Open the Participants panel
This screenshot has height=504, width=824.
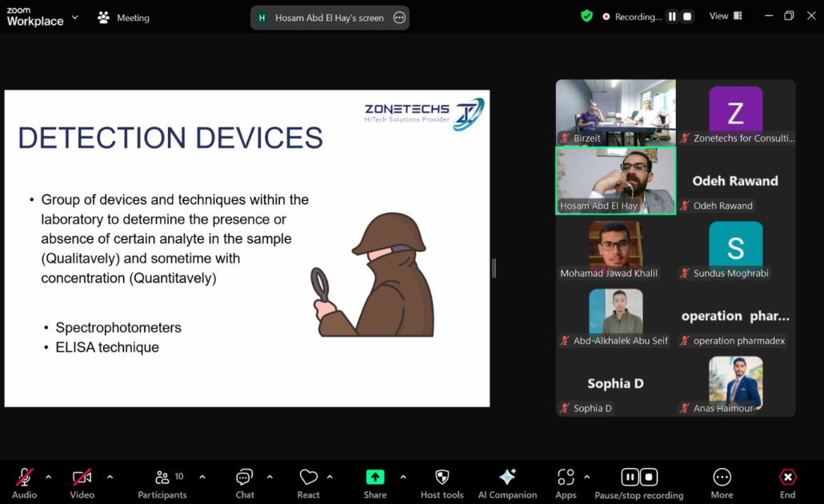pos(162,483)
